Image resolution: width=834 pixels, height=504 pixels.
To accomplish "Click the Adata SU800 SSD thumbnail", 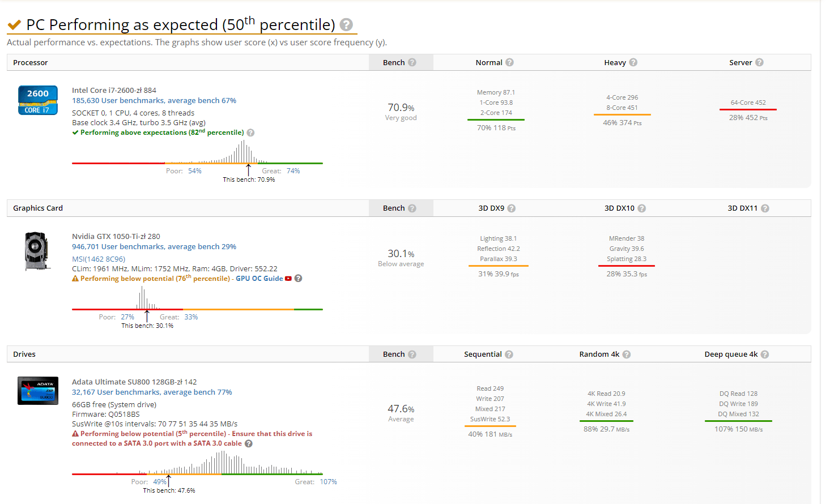I will coord(38,391).
